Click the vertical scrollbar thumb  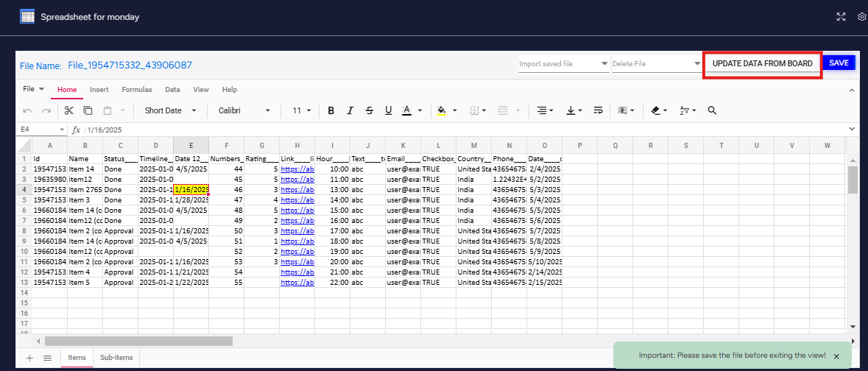[x=853, y=180]
